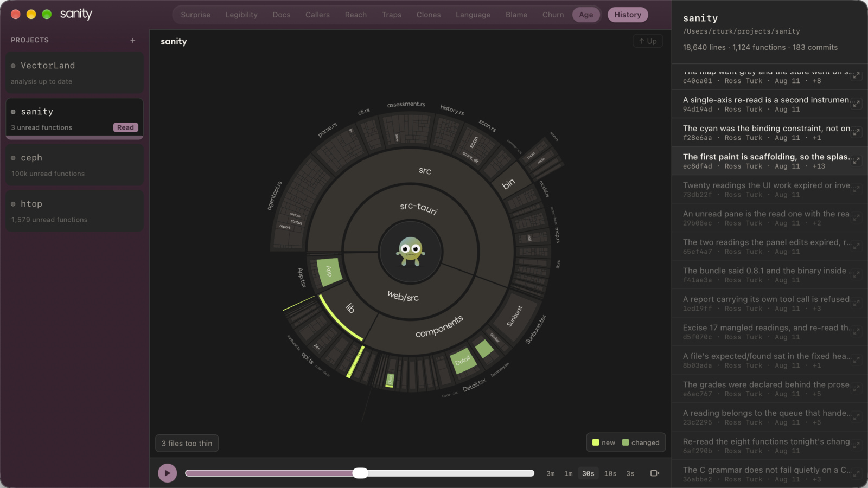Toggle the History panel button

click(628, 15)
